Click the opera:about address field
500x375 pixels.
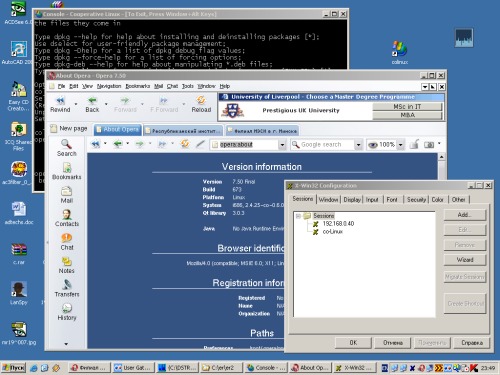249,144
